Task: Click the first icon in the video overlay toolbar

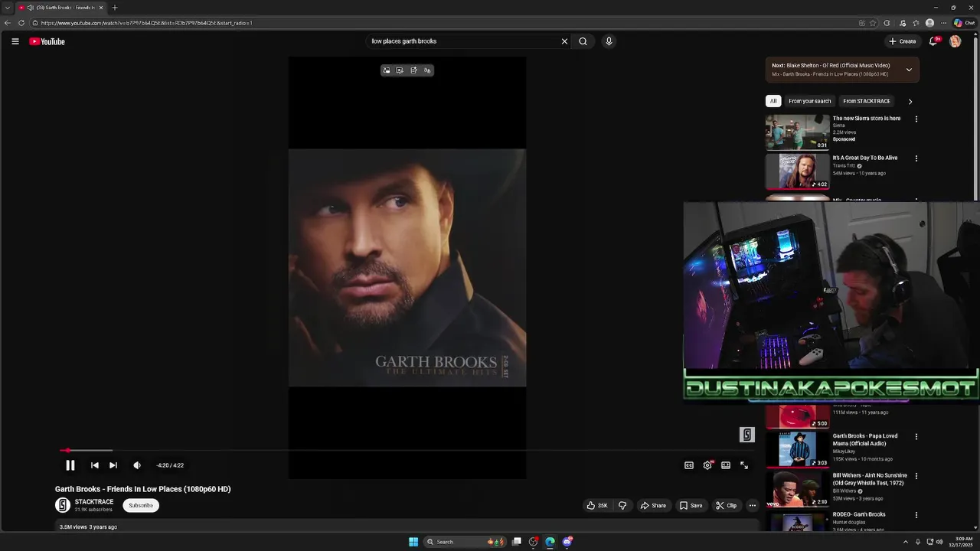Action: click(387, 70)
